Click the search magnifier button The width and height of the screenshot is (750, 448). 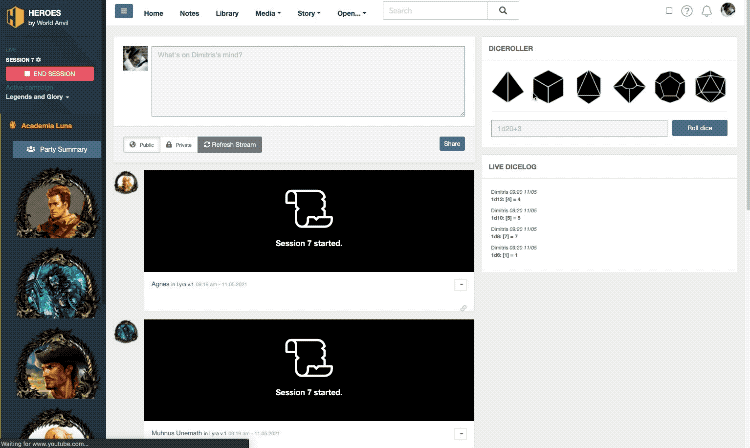tap(502, 11)
